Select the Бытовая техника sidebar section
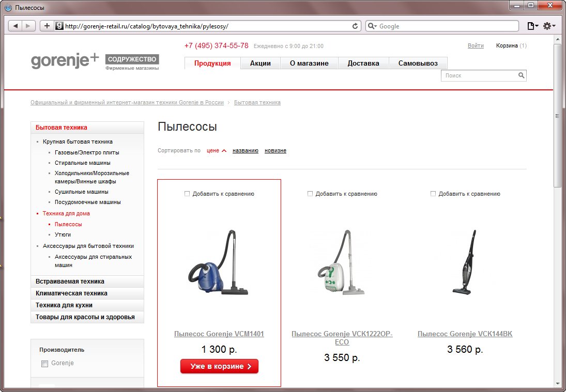566x392 pixels. pyautogui.click(x=87, y=127)
